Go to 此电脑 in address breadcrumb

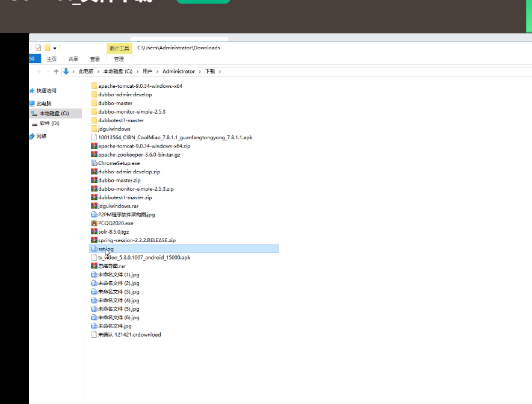pos(86,71)
